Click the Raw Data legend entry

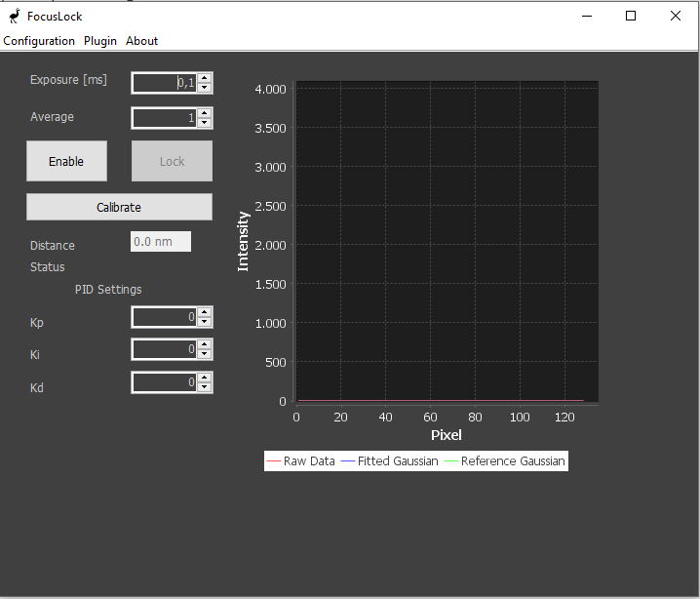301,461
